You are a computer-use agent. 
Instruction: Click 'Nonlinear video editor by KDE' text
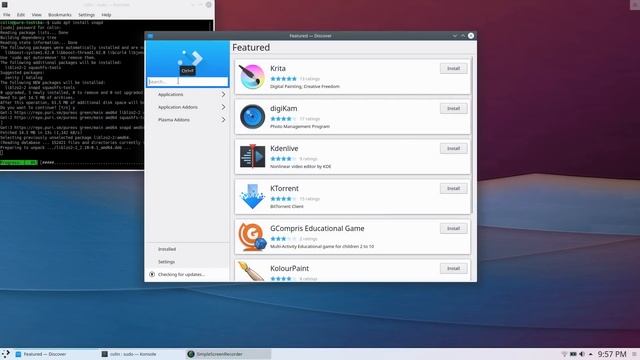tap(300, 167)
